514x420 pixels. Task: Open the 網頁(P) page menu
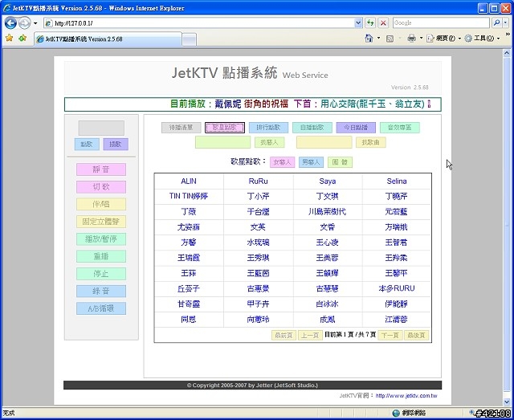[x=443, y=39]
